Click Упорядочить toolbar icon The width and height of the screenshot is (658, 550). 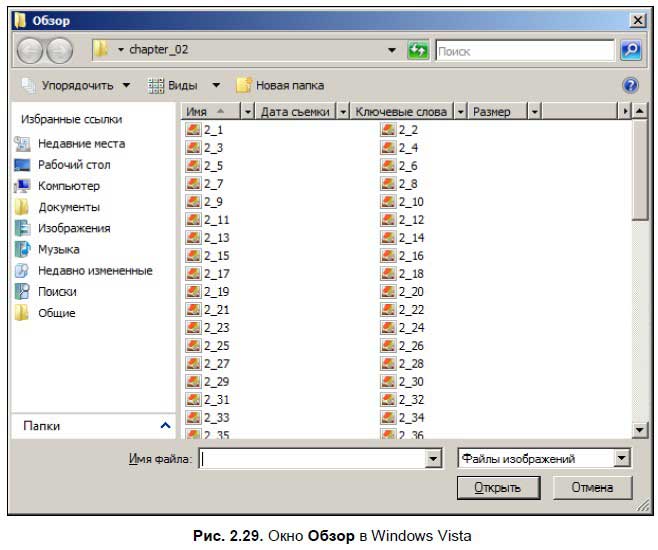click(x=29, y=86)
